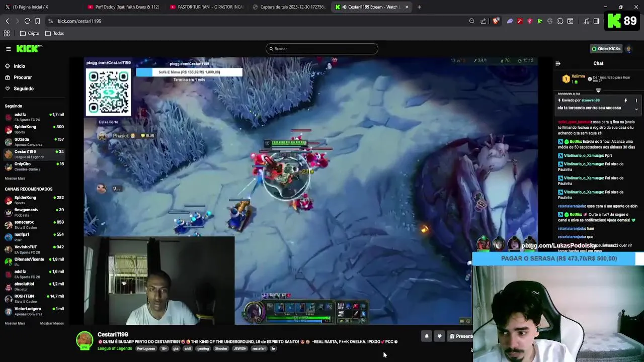Open the apps grid icon in bookmarks bar
Image resolution: width=644 pixels, height=362 pixels.
click(7, 33)
